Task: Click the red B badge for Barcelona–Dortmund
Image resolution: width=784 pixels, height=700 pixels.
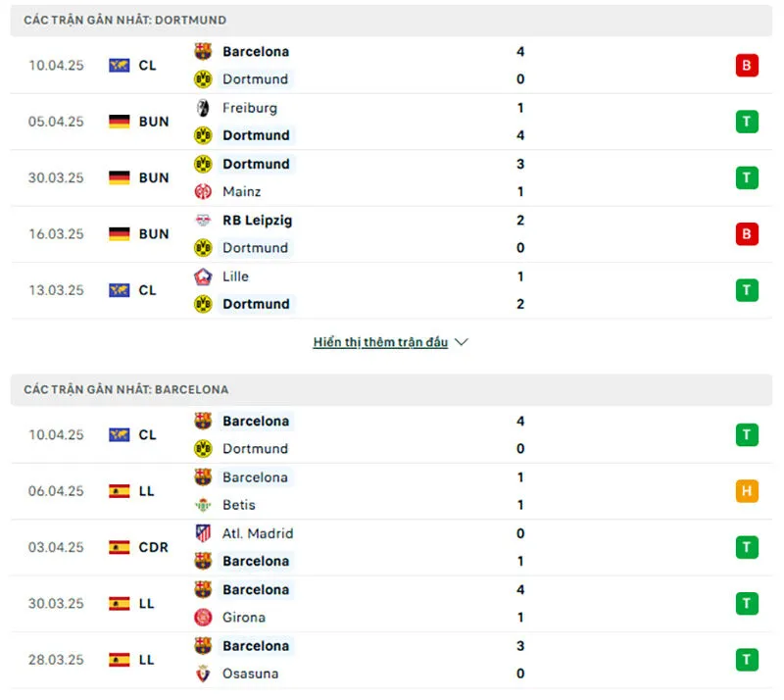Action: (x=747, y=66)
